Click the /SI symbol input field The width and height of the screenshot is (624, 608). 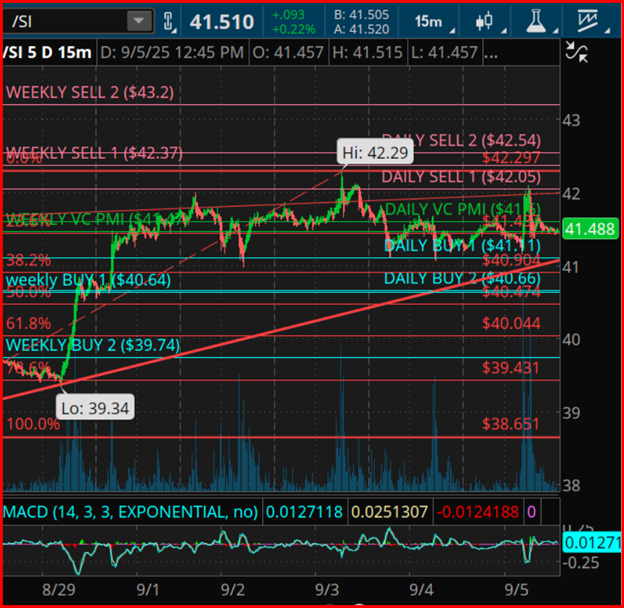66,21
